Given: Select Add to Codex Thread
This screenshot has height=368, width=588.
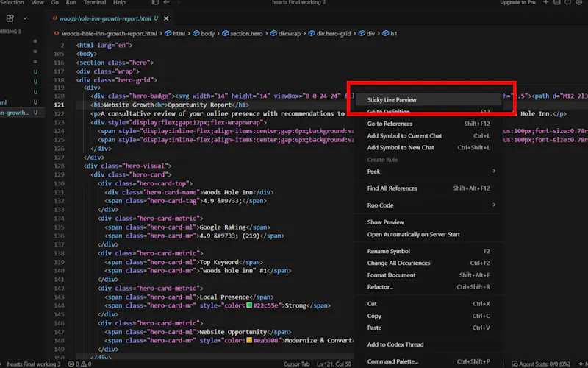Looking at the screenshot, I should [429, 344].
